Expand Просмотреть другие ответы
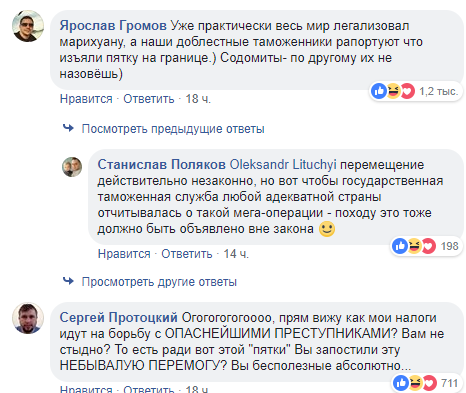Image resolution: width=466 pixels, height=393 pixels. coord(159,282)
